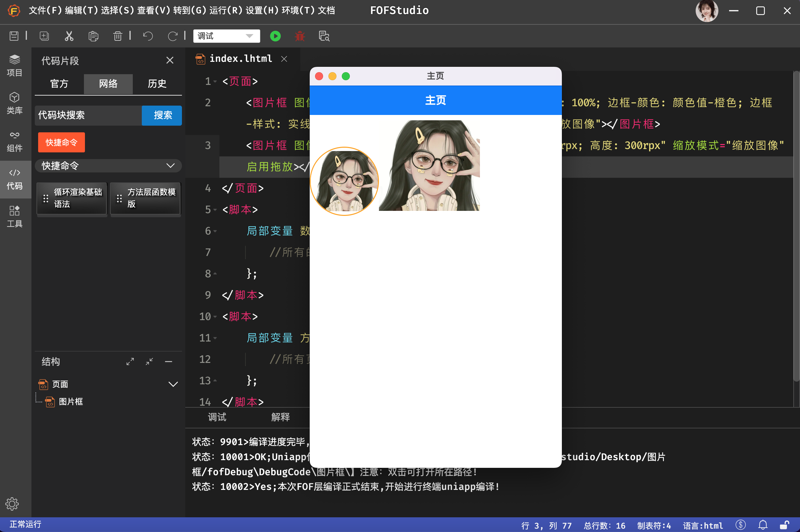Image resolution: width=800 pixels, height=532 pixels.
Task: Open the 编辑(T) menu
Action: (x=81, y=10)
